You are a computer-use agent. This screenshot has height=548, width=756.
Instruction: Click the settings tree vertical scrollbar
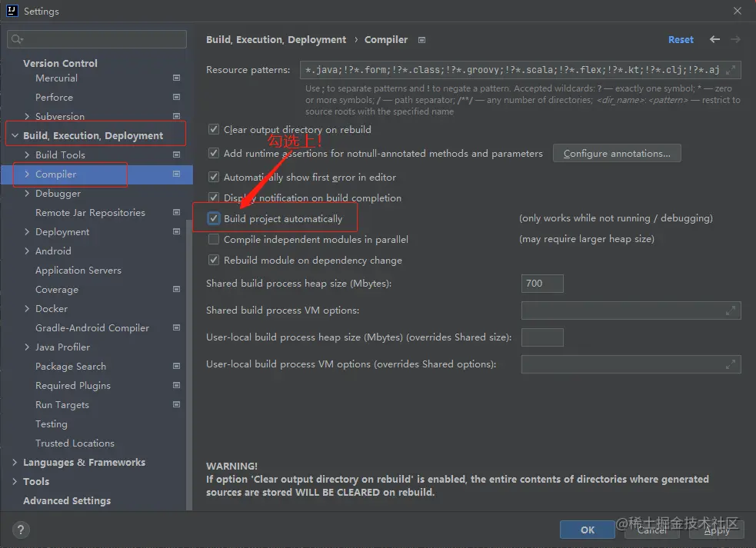pos(189,365)
